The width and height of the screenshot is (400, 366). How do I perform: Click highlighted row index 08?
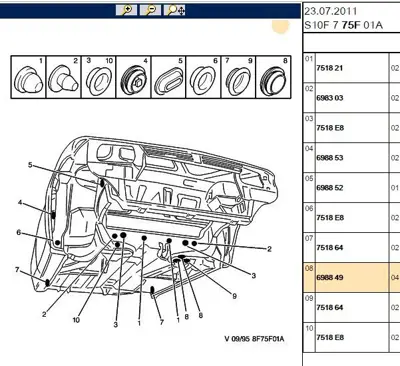tap(309, 268)
